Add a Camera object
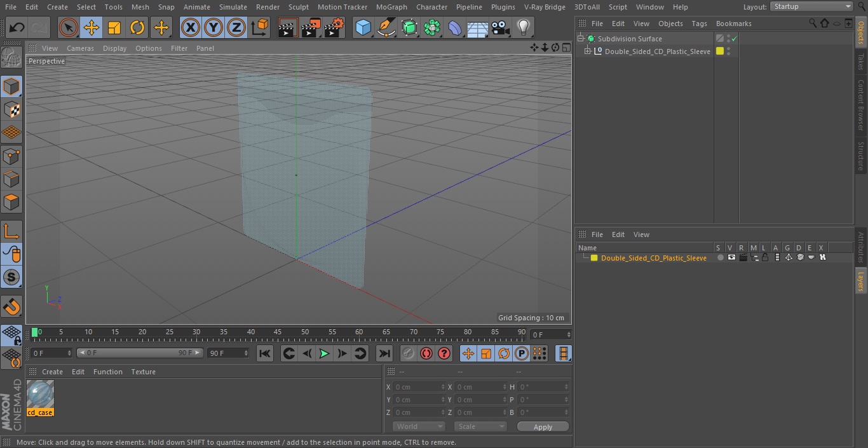The image size is (868, 448). (501, 27)
